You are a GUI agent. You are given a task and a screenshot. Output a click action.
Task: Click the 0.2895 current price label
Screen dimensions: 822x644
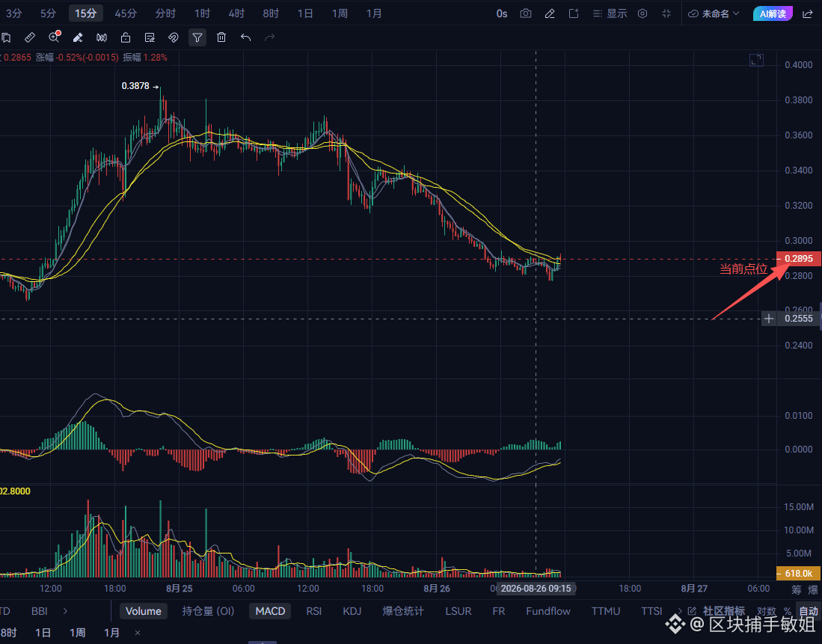(x=798, y=259)
